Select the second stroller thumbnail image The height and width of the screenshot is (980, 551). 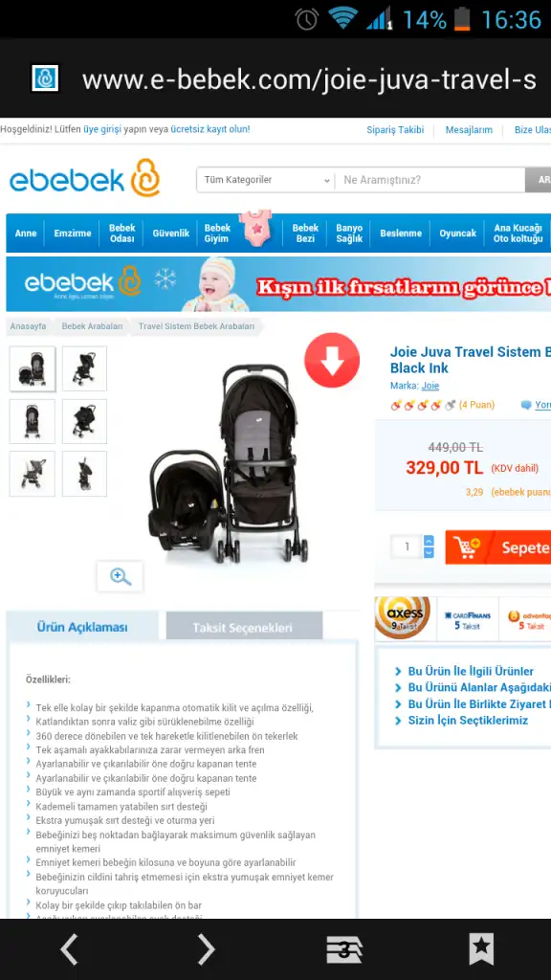(x=84, y=368)
